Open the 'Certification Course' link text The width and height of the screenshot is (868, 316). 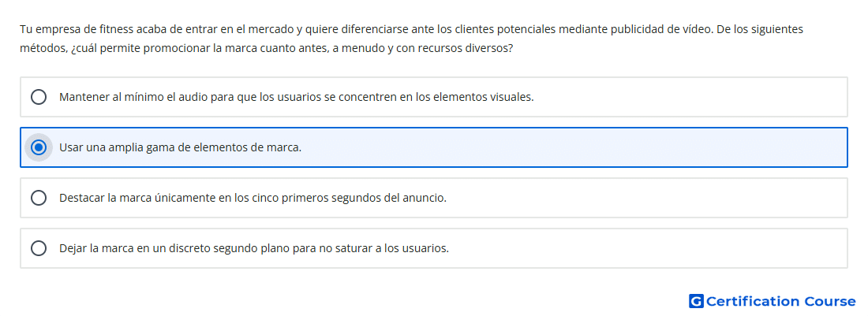coord(781,301)
